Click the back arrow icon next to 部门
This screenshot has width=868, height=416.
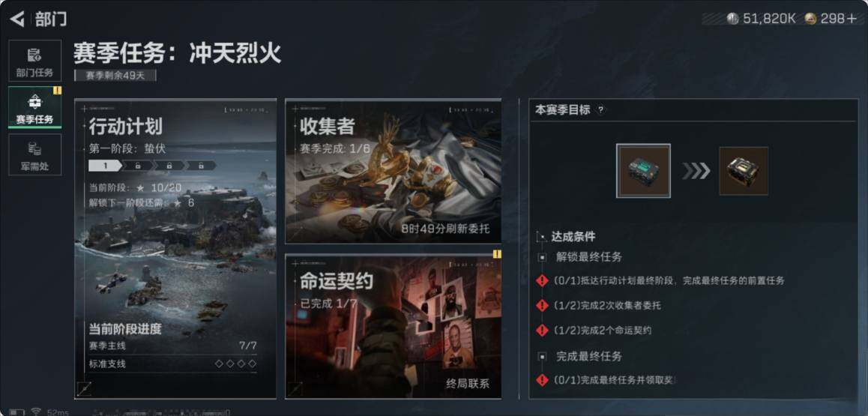[17, 19]
